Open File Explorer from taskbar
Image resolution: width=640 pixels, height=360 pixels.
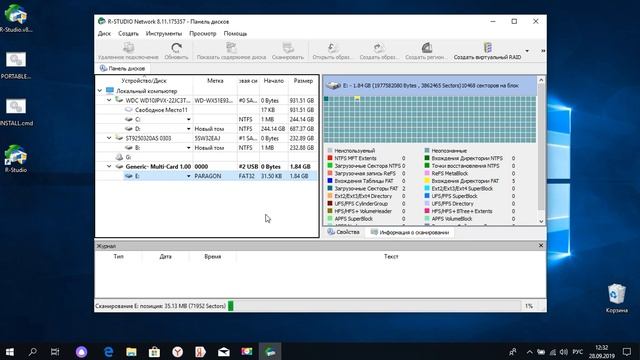pyautogui.click(x=131, y=352)
